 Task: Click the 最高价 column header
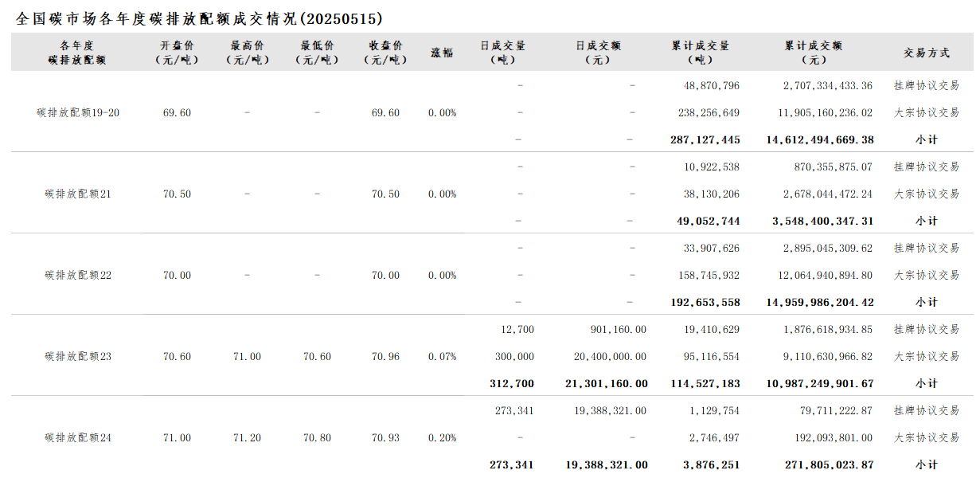(x=247, y=53)
